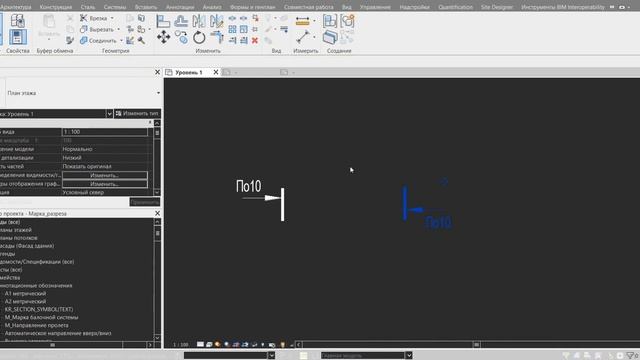
Task: Select the Match Type Properties paintbrush icon
Action: [x=70, y=40]
